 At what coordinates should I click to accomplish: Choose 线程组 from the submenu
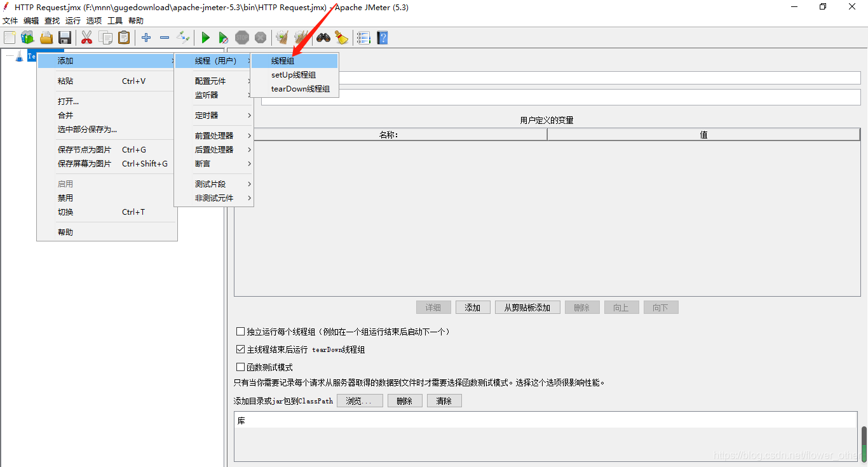[295, 61]
